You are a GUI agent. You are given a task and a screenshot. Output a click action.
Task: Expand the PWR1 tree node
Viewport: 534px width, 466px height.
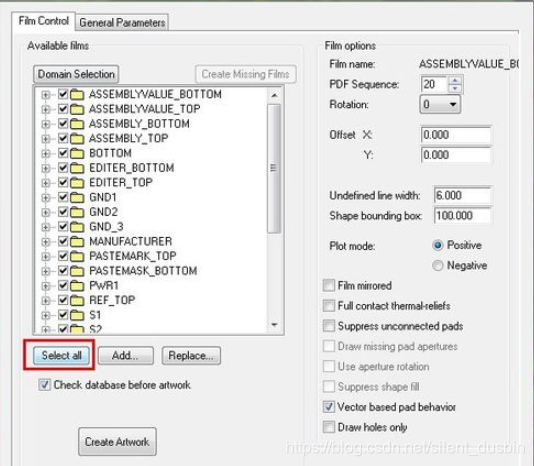45,286
